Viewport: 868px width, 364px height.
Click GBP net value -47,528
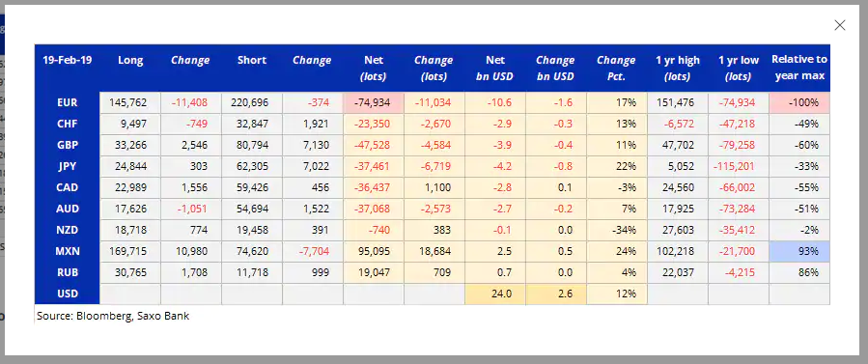(x=374, y=145)
